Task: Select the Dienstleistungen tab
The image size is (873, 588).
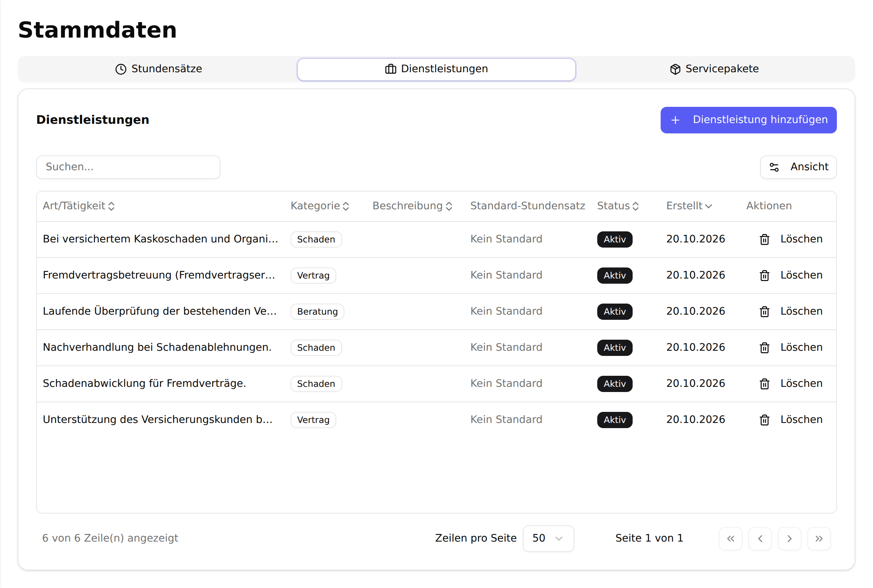Action: (x=436, y=69)
